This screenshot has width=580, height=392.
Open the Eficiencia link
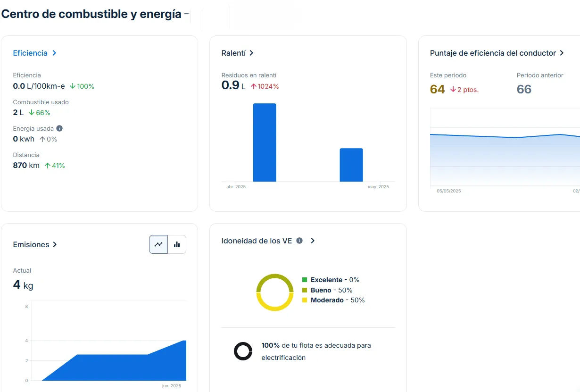[x=30, y=53]
